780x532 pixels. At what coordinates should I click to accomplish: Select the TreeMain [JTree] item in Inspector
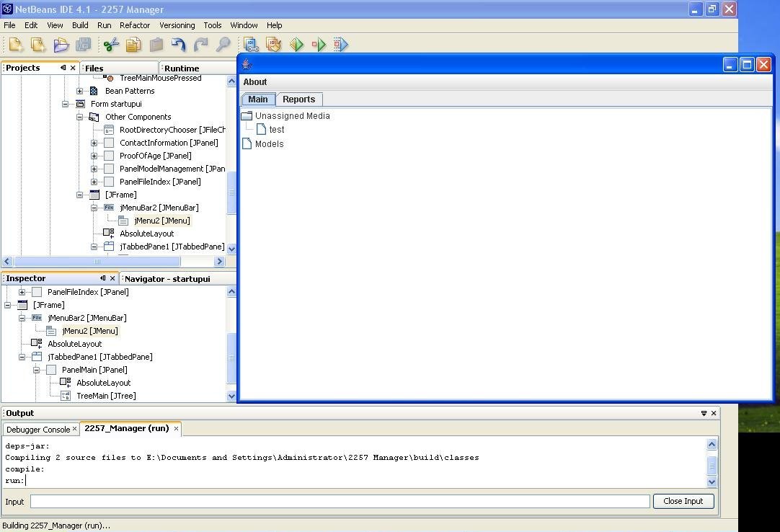tap(106, 396)
